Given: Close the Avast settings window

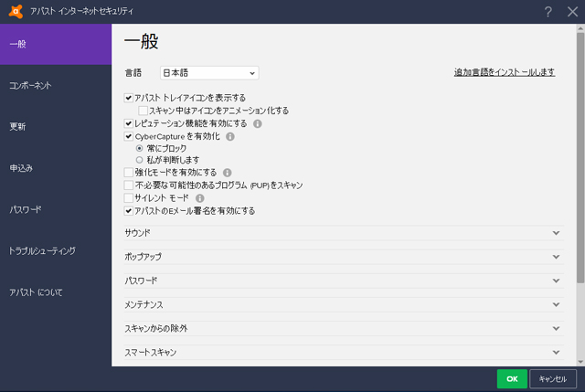Looking at the screenshot, I should [572, 12].
